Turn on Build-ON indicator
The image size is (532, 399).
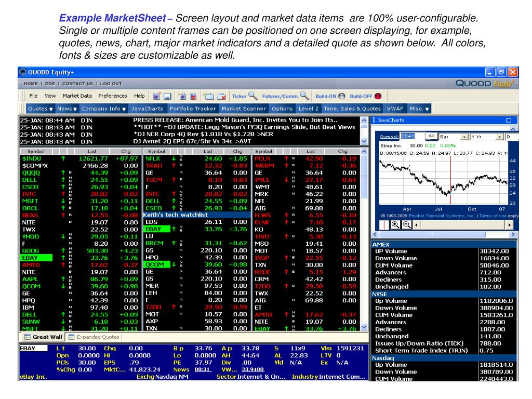(342, 96)
